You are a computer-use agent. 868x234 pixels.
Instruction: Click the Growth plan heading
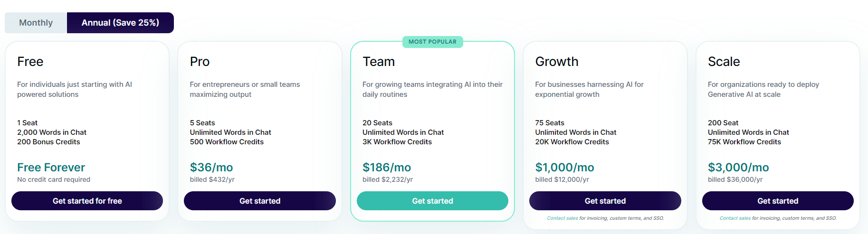click(557, 62)
